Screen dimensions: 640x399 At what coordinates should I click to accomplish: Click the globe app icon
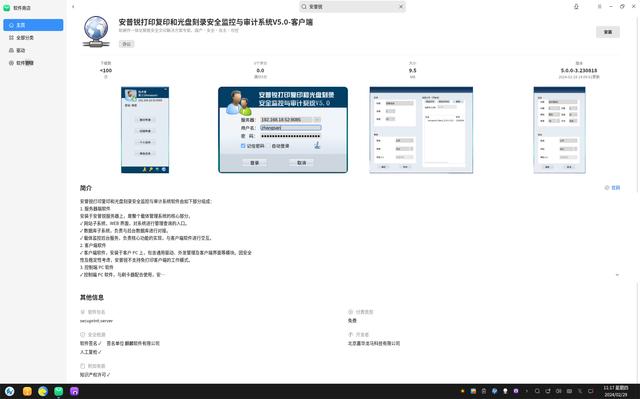[96, 31]
